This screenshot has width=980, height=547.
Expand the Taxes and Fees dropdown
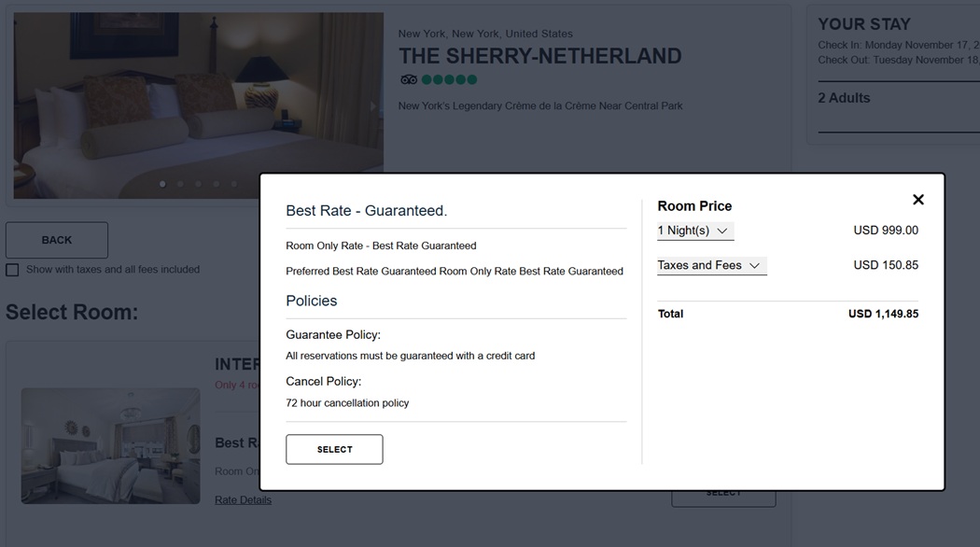(711, 266)
